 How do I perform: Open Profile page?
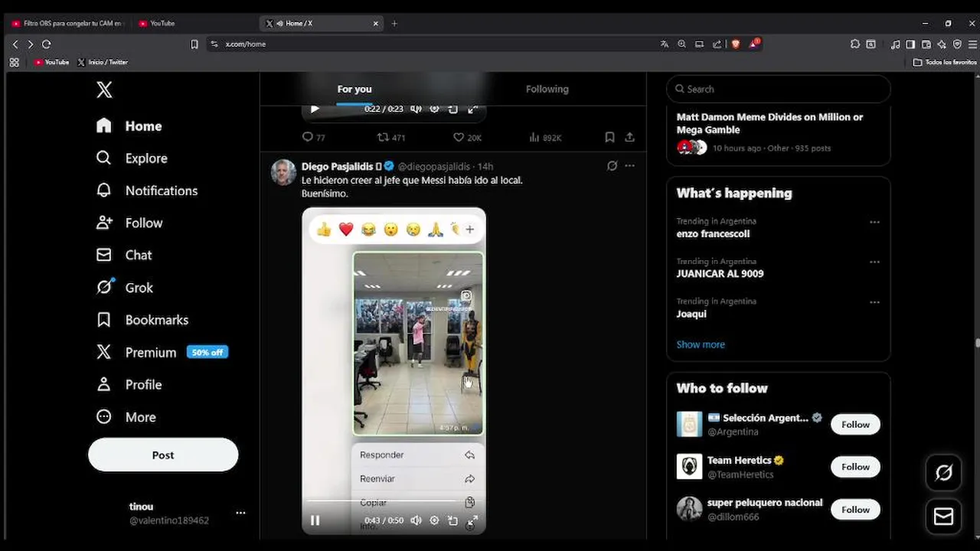click(x=129, y=384)
